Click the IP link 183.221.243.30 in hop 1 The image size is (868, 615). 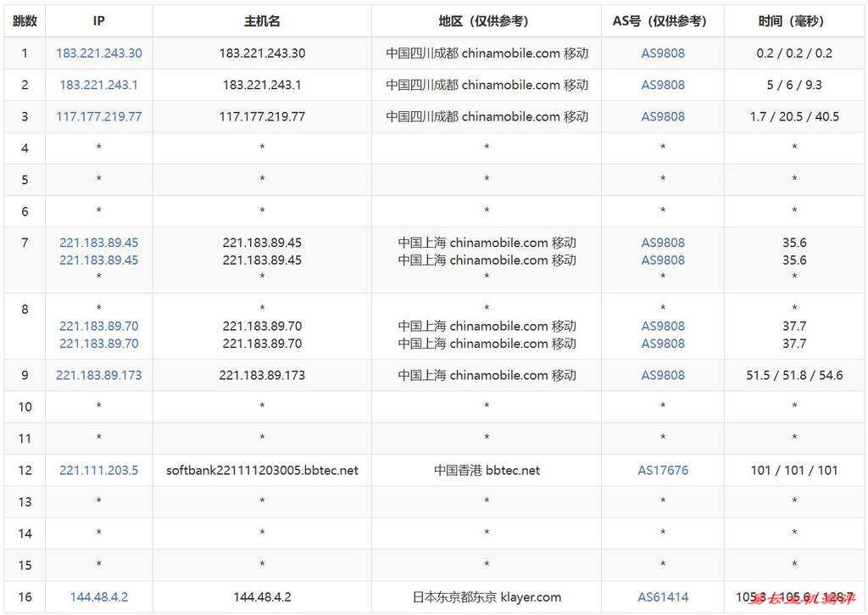pyautogui.click(x=99, y=53)
